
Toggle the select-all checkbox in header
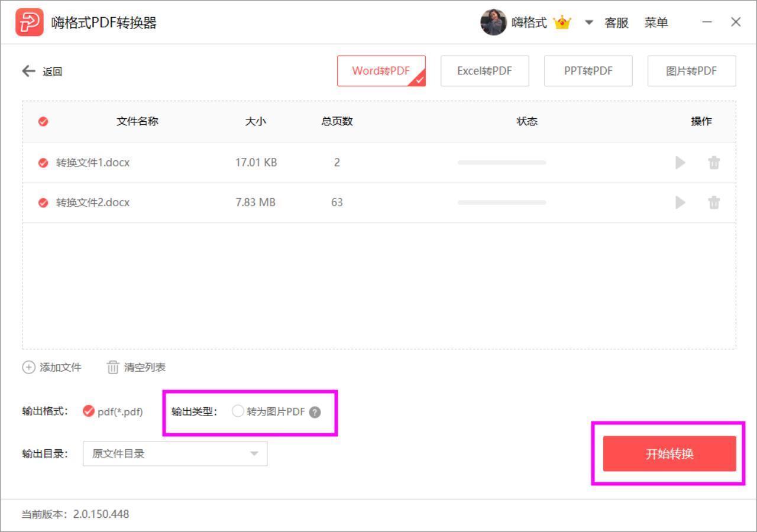pyautogui.click(x=42, y=121)
